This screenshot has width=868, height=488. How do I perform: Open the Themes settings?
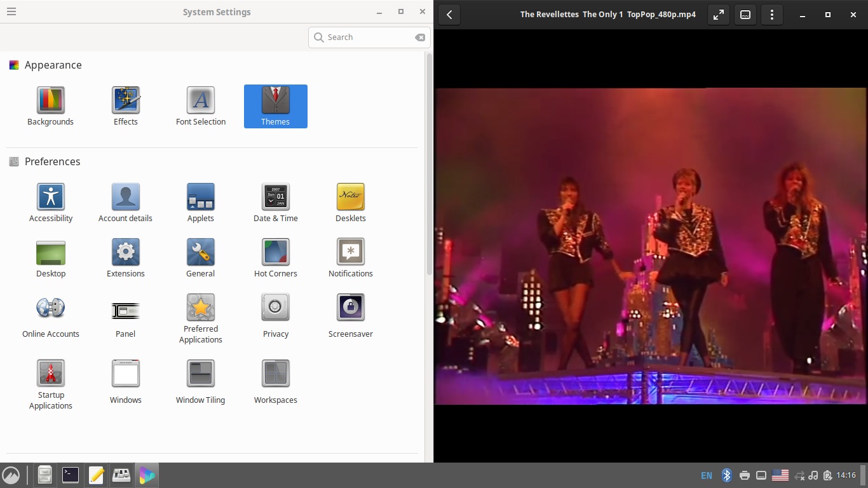(x=276, y=106)
